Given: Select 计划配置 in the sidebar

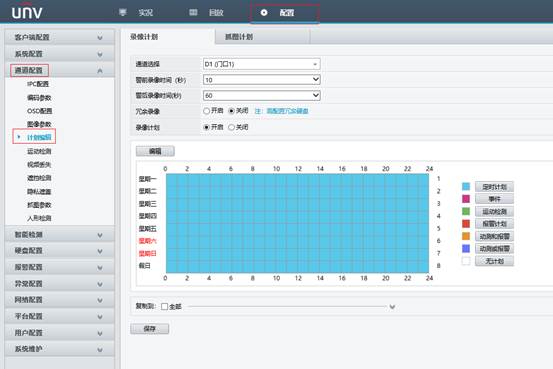Looking at the screenshot, I should point(39,137).
